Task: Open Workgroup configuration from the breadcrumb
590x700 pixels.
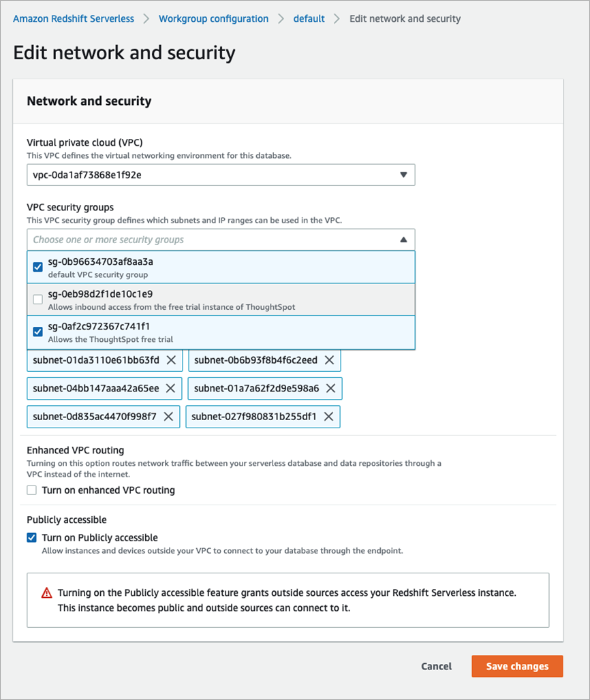Action: tap(213, 18)
